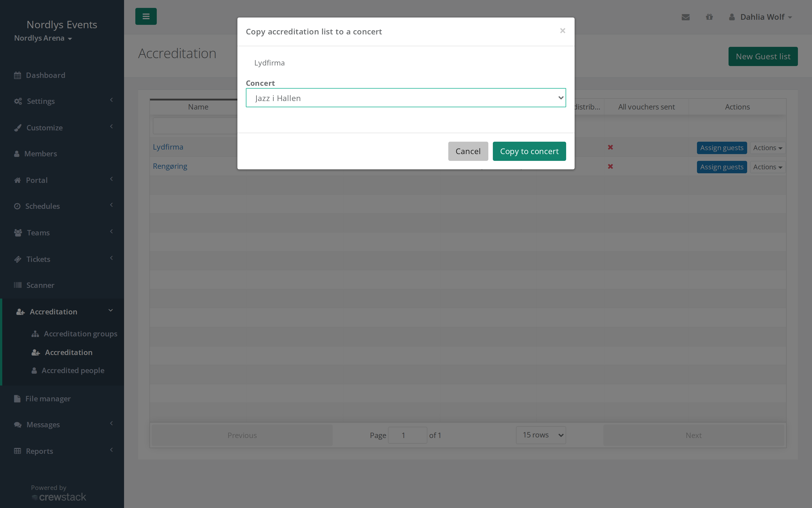Open Accreditation groups submenu item
The width and height of the screenshot is (812, 508).
coord(74,334)
